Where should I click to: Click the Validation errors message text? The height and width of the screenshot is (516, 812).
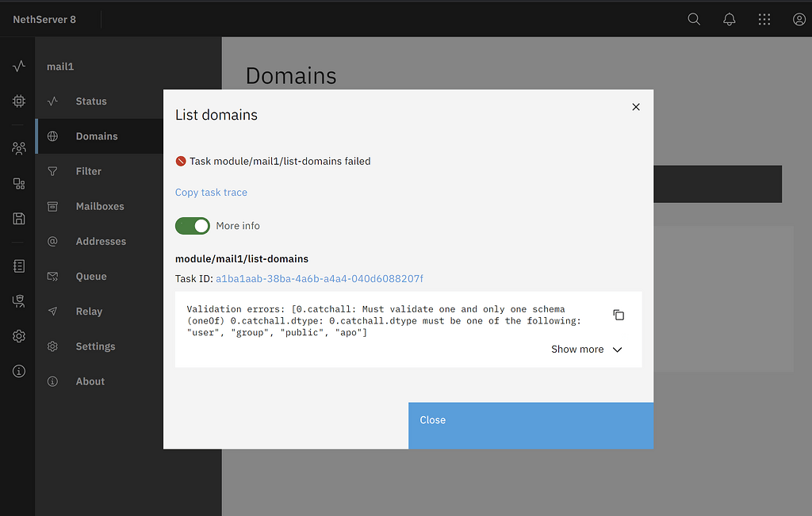tap(384, 320)
